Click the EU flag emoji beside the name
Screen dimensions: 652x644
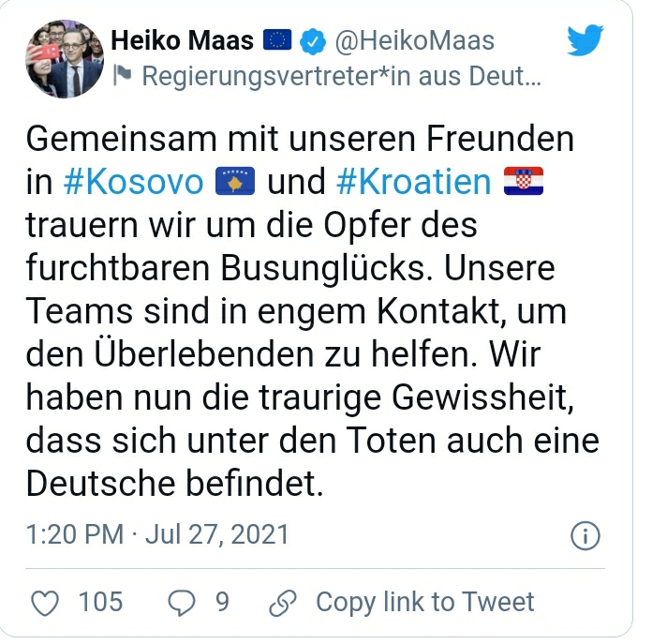278,41
